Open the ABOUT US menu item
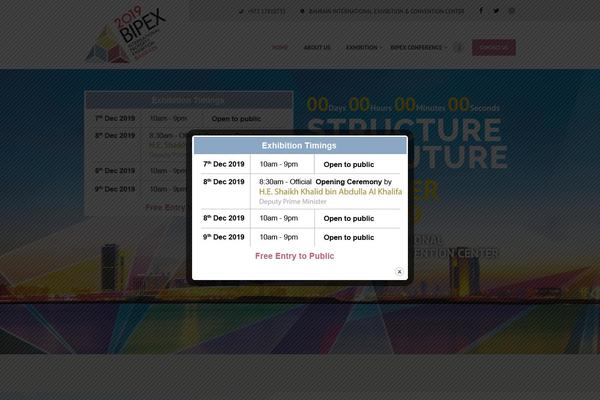 [x=317, y=47]
